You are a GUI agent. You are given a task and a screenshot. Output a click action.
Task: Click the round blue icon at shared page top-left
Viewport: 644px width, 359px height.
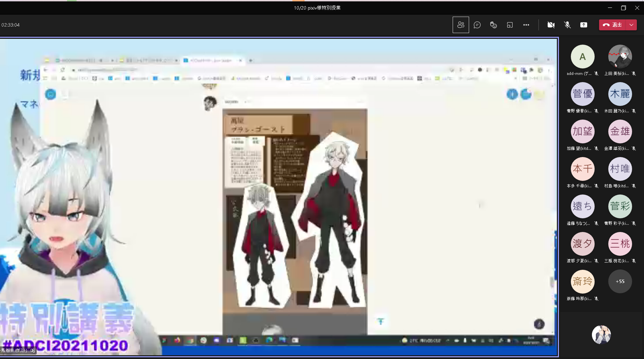(51, 94)
